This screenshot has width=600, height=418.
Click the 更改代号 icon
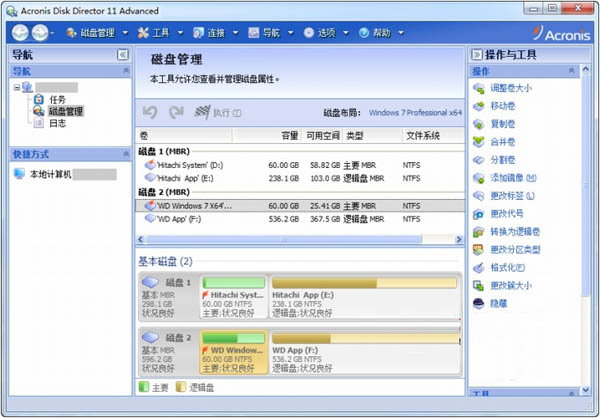(x=479, y=214)
